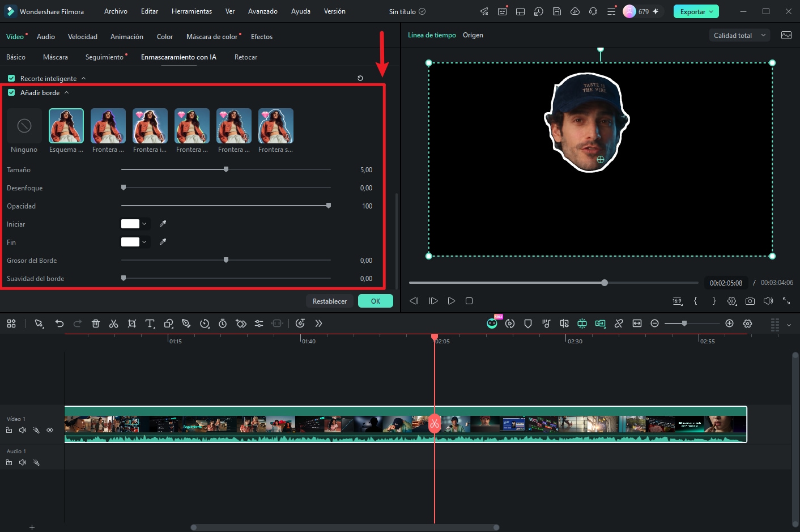This screenshot has height=532, width=800.
Task: Lock the Audio 1 track
Action: (x=9, y=462)
